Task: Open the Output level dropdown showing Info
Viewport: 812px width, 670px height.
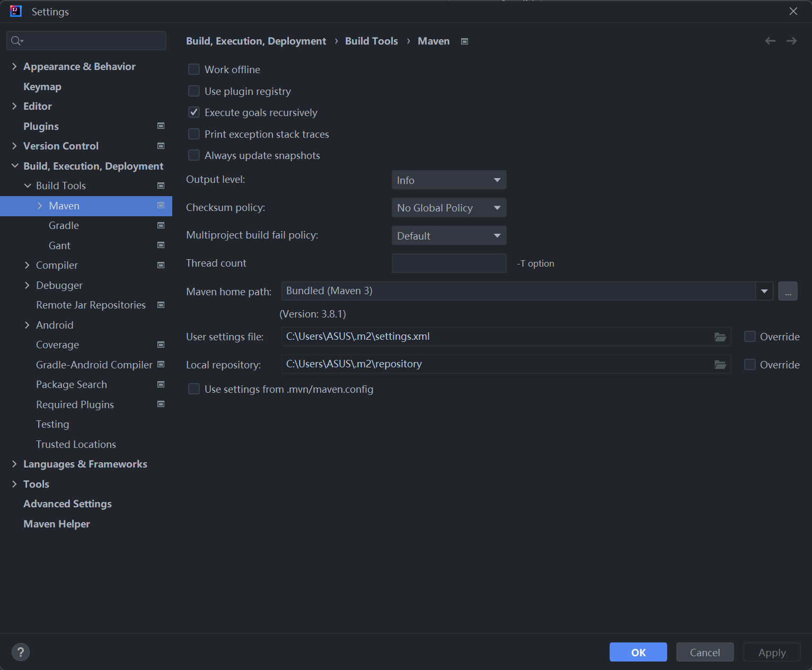Action: coord(449,180)
